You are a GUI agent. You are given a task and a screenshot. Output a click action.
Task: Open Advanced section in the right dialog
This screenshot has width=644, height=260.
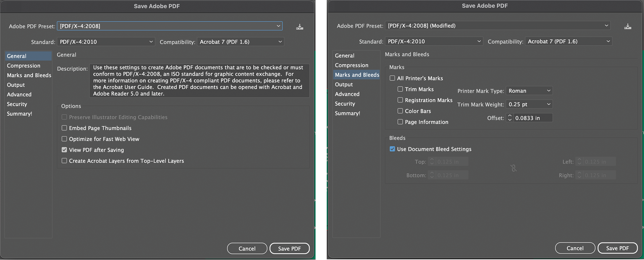pos(357,94)
